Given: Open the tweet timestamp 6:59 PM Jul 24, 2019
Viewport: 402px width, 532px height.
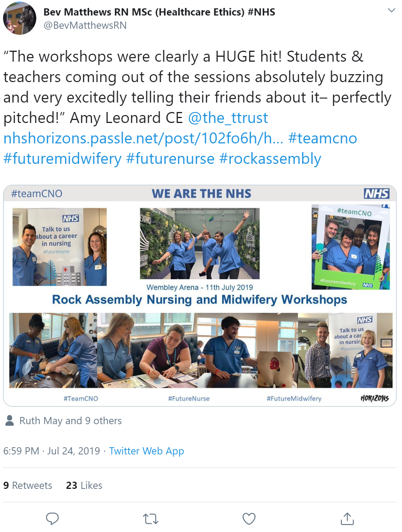Looking at the screenshot, I should [x=51, y=451].
